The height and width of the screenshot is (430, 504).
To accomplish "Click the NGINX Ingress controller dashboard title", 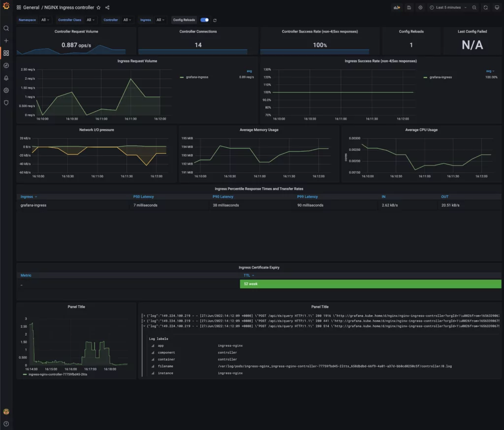I will (x=69, y=7).
